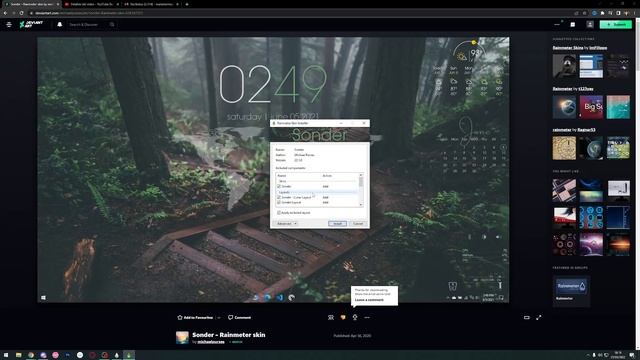
Task: Click the download icon below artwork
Action: [x=355, y=318]
